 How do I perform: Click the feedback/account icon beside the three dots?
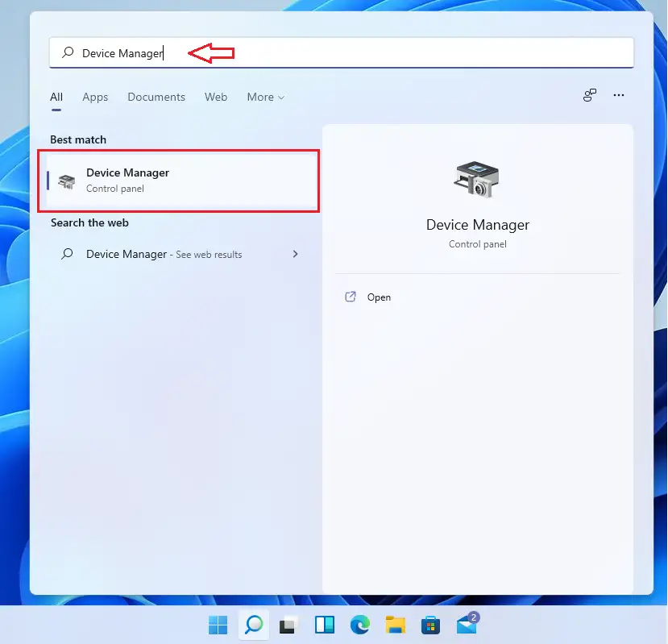590,95
